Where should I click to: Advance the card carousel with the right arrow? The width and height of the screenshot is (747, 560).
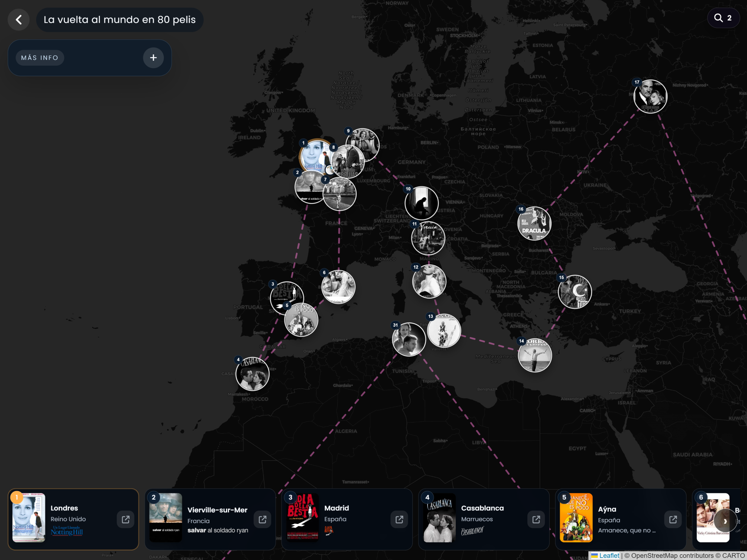point(725,521)
